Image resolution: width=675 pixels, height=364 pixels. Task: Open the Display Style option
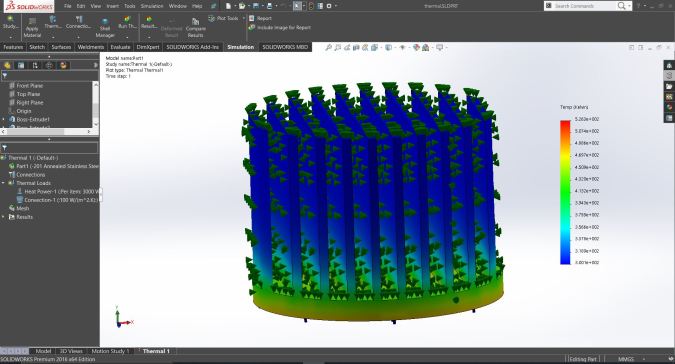pos(388,48)
